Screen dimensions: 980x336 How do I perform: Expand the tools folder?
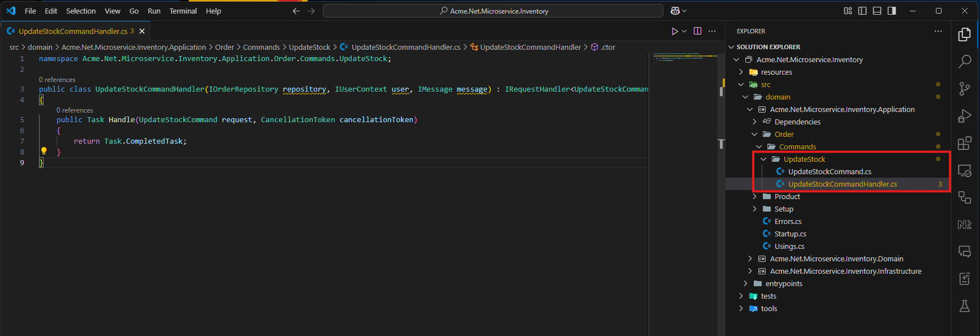741,308
